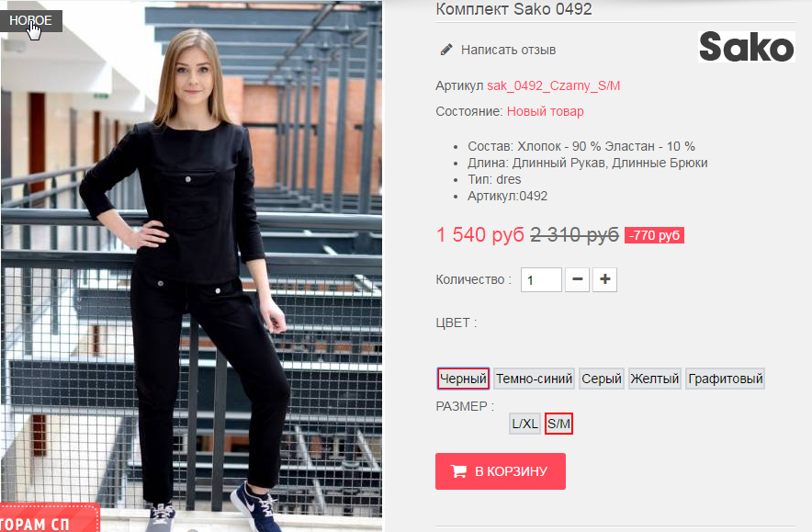
Task: Choose the Графитовый color
Action: [x=725, y=379]
